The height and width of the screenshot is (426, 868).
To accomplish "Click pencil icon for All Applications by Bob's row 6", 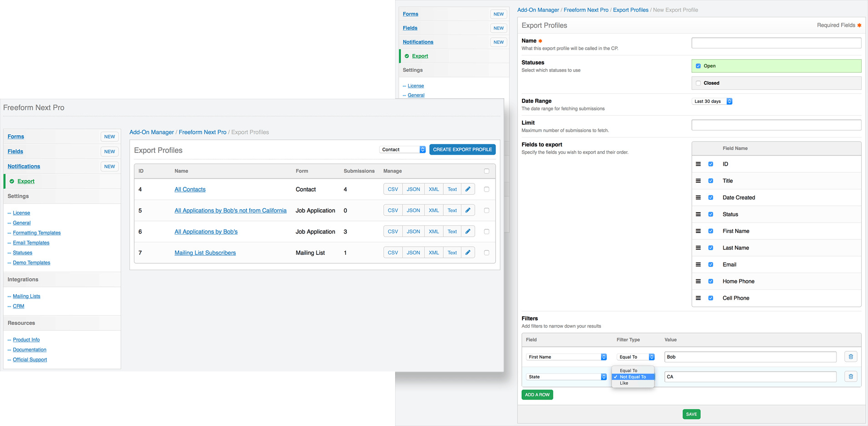I will (468, 232).
